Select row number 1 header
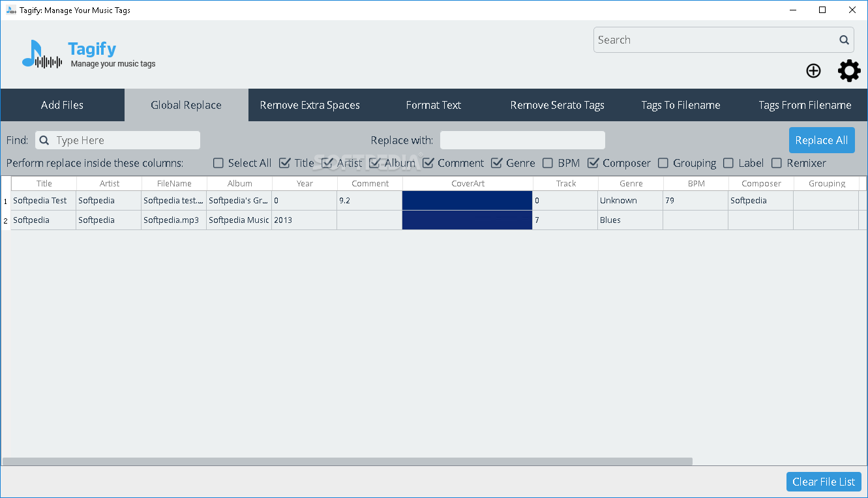868x498 pixels. 6,201
